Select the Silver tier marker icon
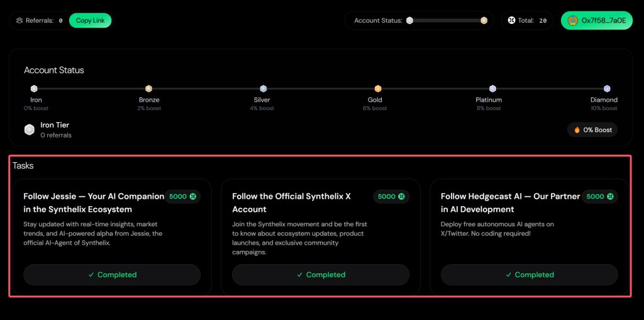Screen dimensions: 644x320 click(x=264, y=89)
